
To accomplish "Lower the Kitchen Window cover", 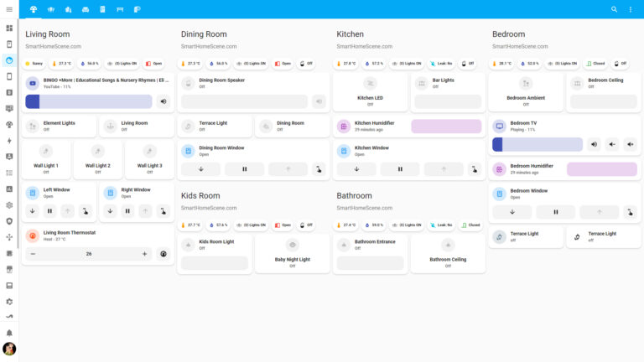I will 356,168.
